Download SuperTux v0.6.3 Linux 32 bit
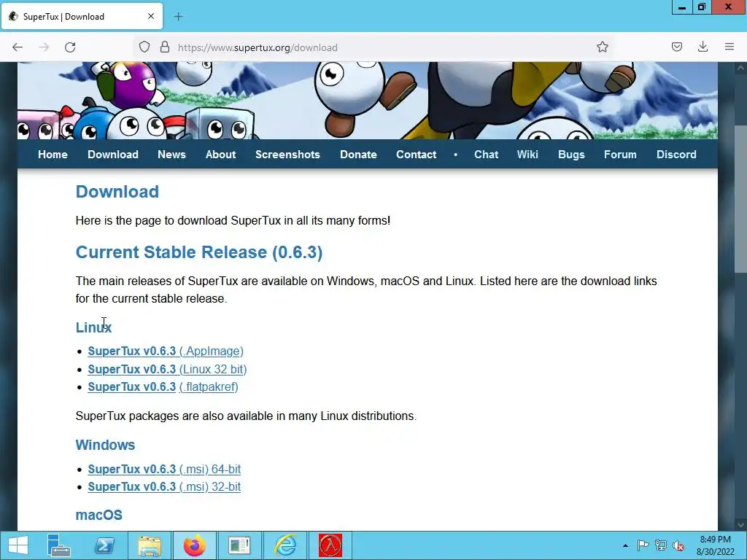The height and width of the screenshot is (560, 747). tap(167, 369)
